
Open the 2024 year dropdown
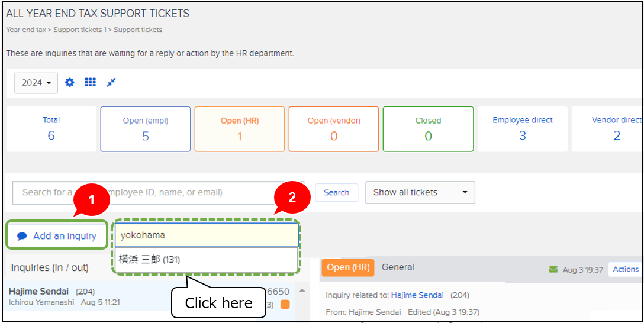point(36,83)
